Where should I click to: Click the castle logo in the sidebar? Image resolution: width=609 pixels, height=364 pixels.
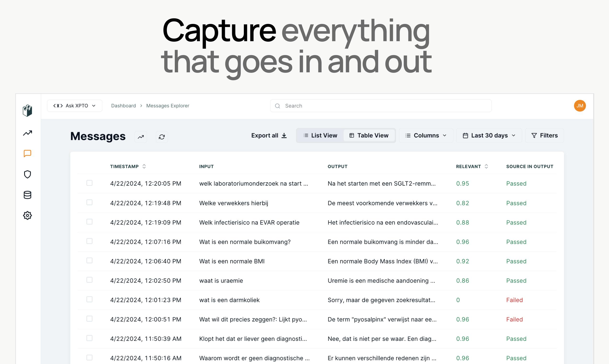pos(28,110)
